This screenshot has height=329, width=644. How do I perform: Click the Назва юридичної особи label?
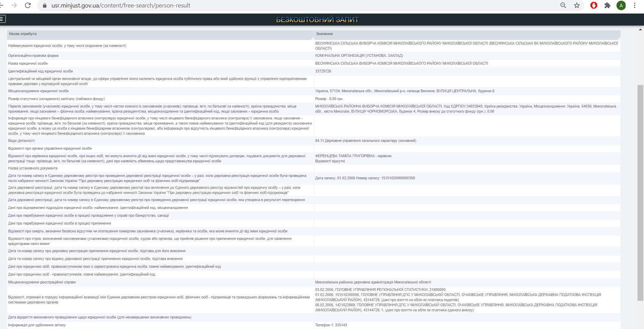click(x=28, y=63)
